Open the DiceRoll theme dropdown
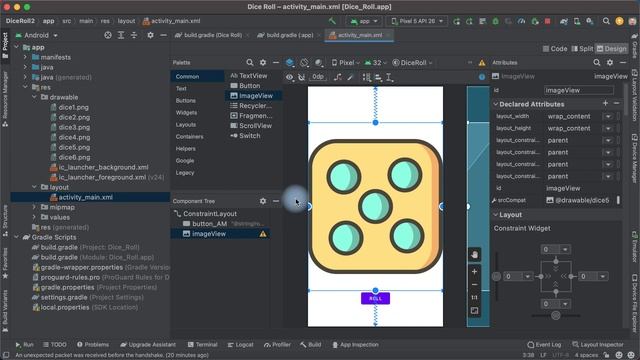The image size is (640, 360). click(412, 63)
